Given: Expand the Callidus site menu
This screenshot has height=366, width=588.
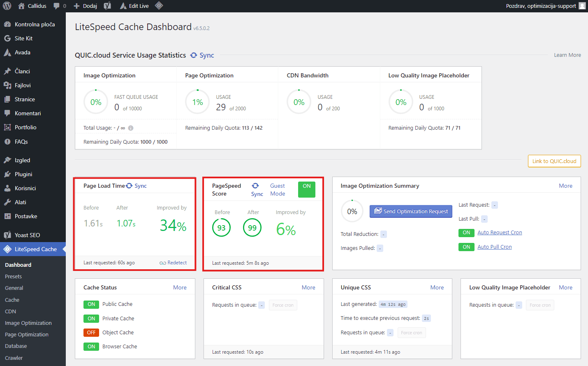Looking at the screenshot, I should click(32, 6).
